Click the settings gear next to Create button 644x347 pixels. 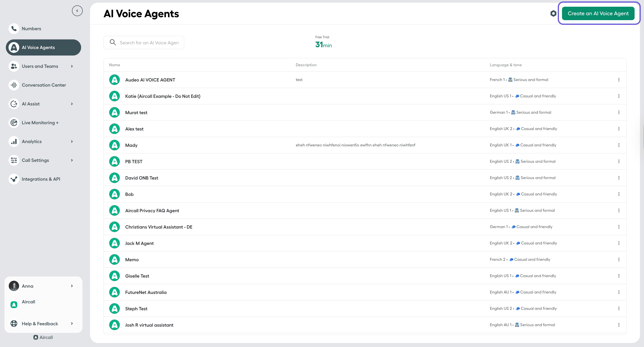tap(553, 14)
